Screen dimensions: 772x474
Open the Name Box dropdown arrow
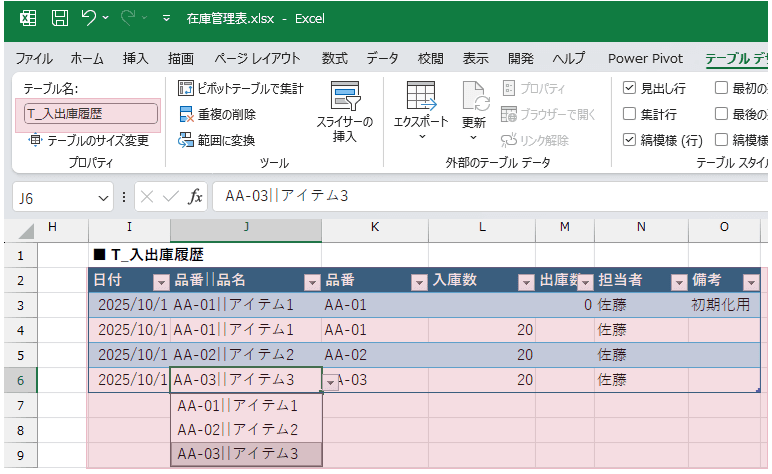tap(103, 198)
